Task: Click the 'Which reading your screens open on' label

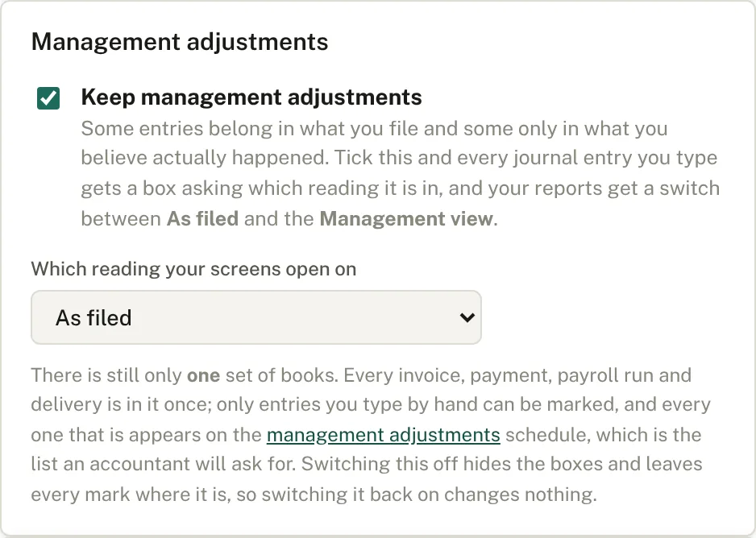Action: (x=193, y=269)
